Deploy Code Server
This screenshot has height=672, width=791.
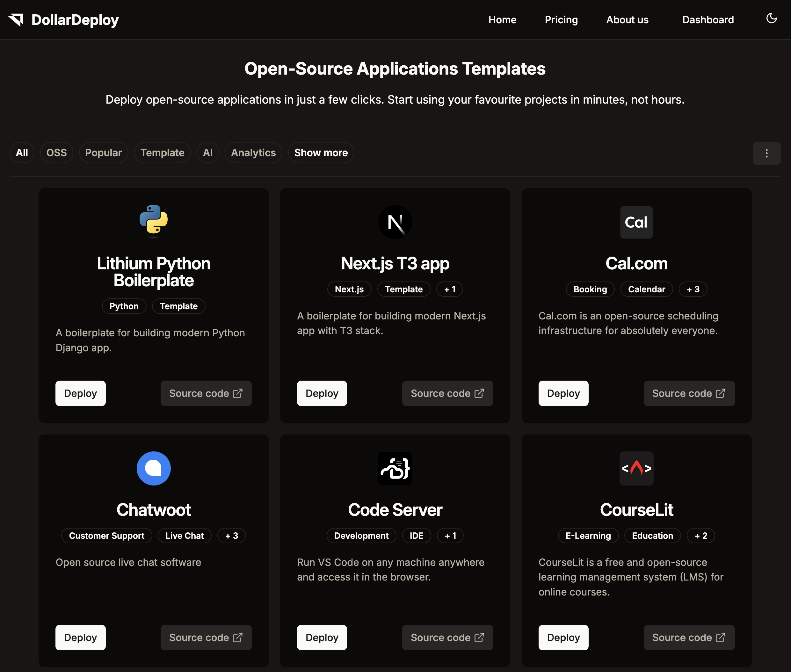click(322, 637)
